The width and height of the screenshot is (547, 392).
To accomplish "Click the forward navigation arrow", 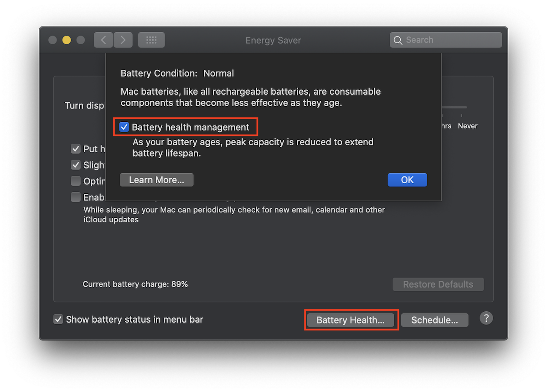I will [x=123, y=40].
